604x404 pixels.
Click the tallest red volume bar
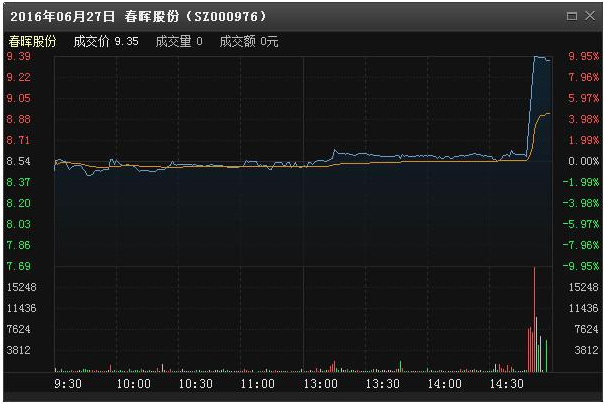click(x=534, y=319)
